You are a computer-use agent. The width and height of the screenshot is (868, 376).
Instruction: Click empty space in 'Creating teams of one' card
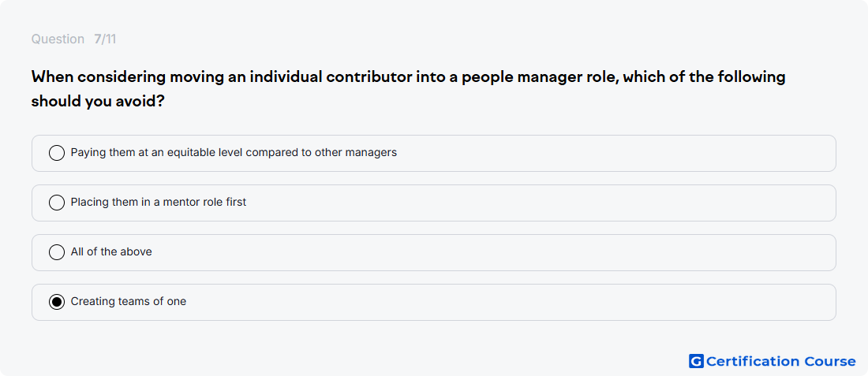pos(498,303)
